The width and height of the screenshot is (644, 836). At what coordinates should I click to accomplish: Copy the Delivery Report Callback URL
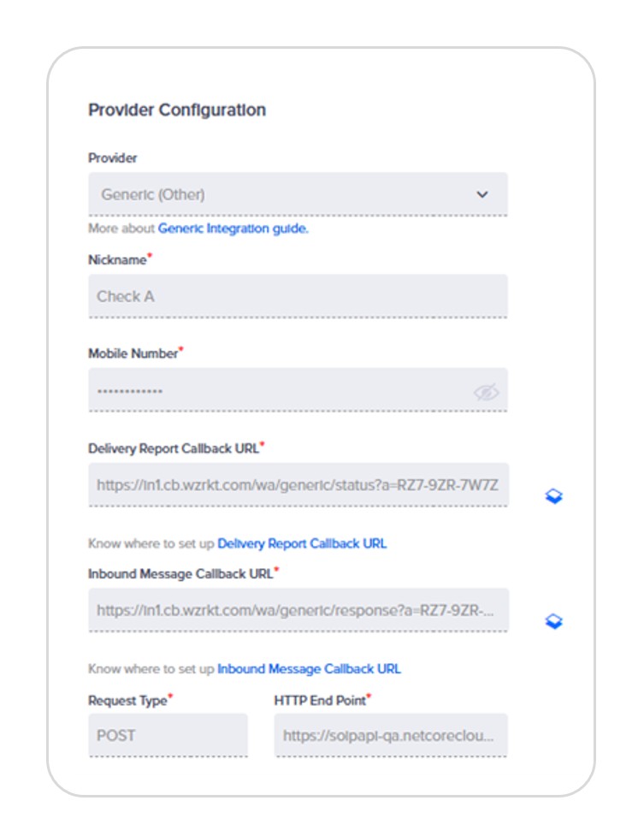click(554, 496)
